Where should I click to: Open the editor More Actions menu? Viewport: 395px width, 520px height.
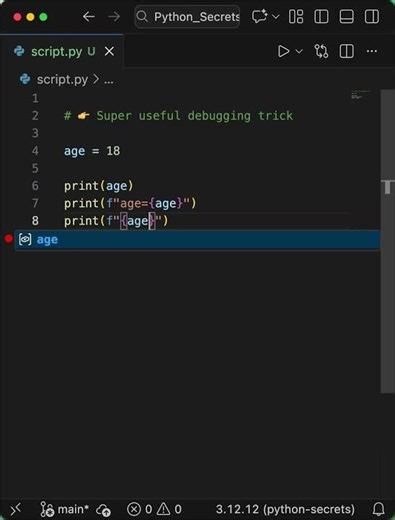click(x=372, y=51)
